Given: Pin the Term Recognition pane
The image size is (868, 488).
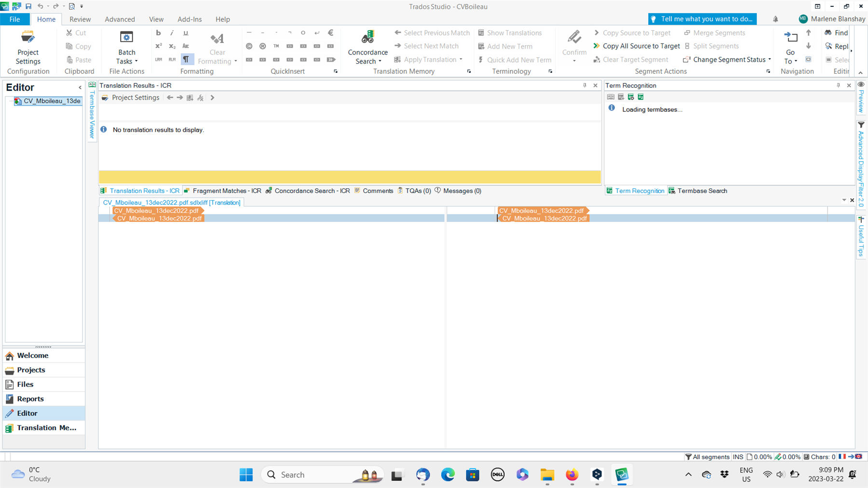Looking at the screenshot, I should (x=838, y=85).
